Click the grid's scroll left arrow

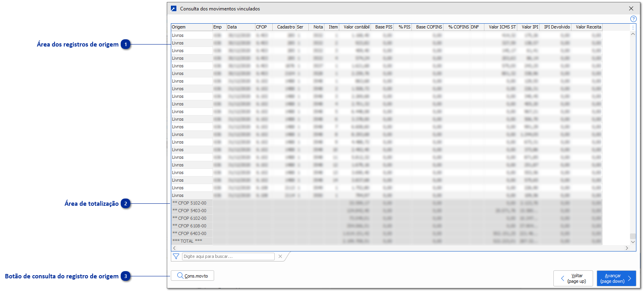tap(174, 248)
